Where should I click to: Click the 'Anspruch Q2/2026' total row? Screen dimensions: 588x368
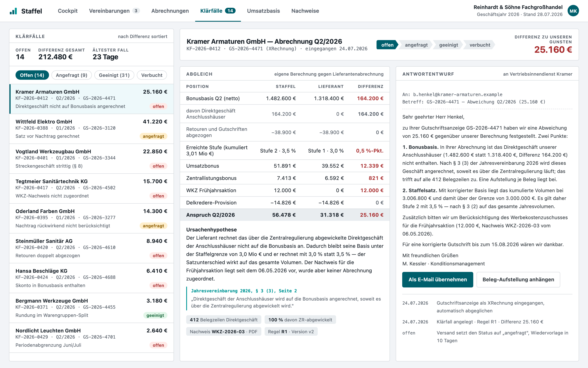pyautogui.click(x=285, y=215)
